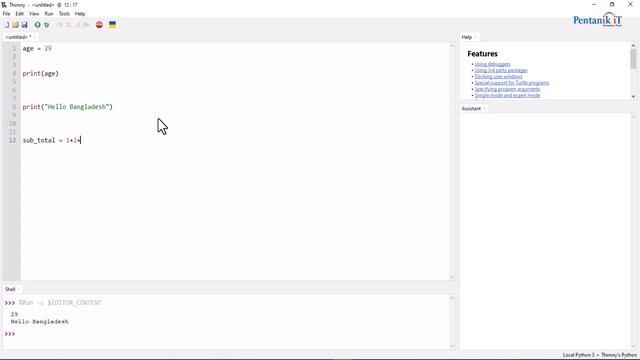This screenshot has width=640, height=360.
Task: Place cursor in sub_total line
Action: pos(52,140)
